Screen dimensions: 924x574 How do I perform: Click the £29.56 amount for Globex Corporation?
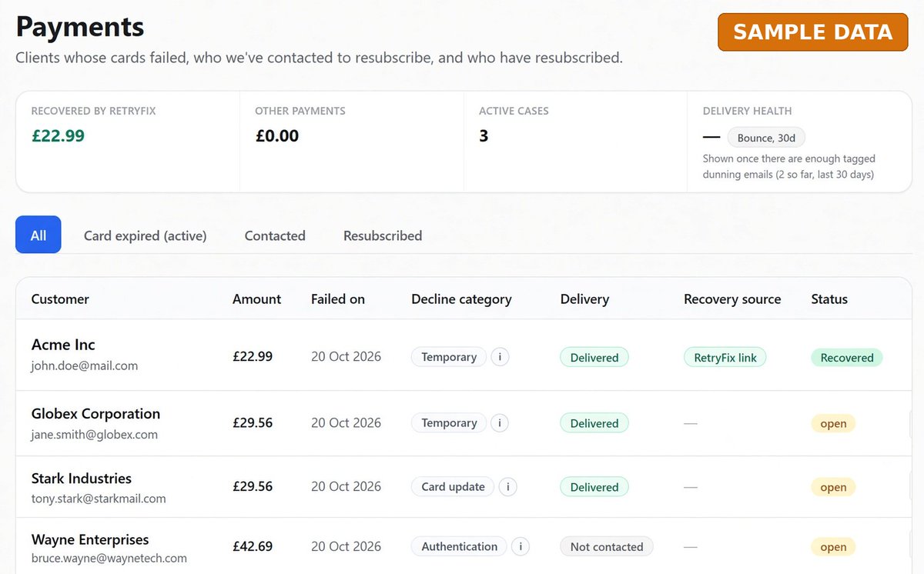(x=253, y=423)
